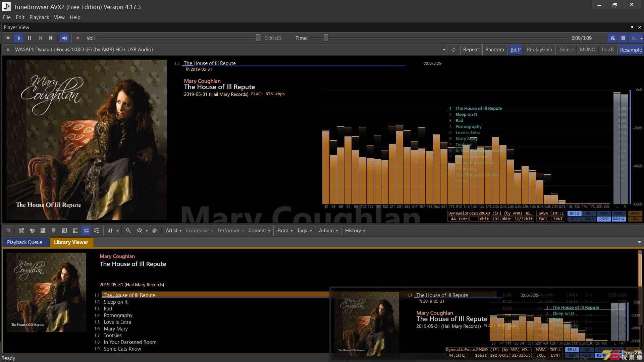Pause the current track
The height and width of the screenshot is (362, 644).
(30, 38)
